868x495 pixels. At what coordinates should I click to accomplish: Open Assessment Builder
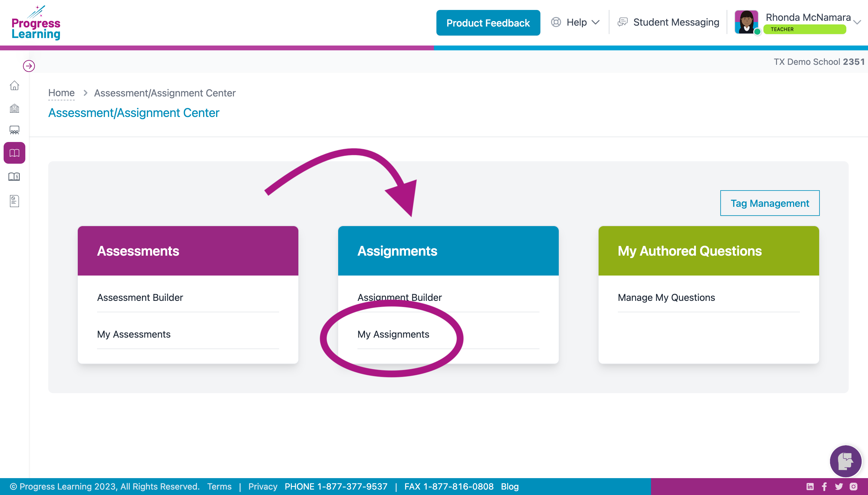140,298
